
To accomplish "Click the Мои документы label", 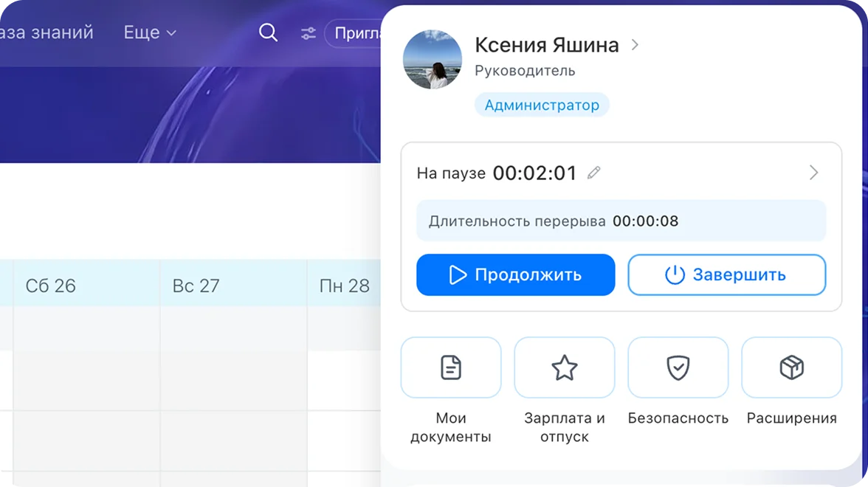I will tap(451, 427).
